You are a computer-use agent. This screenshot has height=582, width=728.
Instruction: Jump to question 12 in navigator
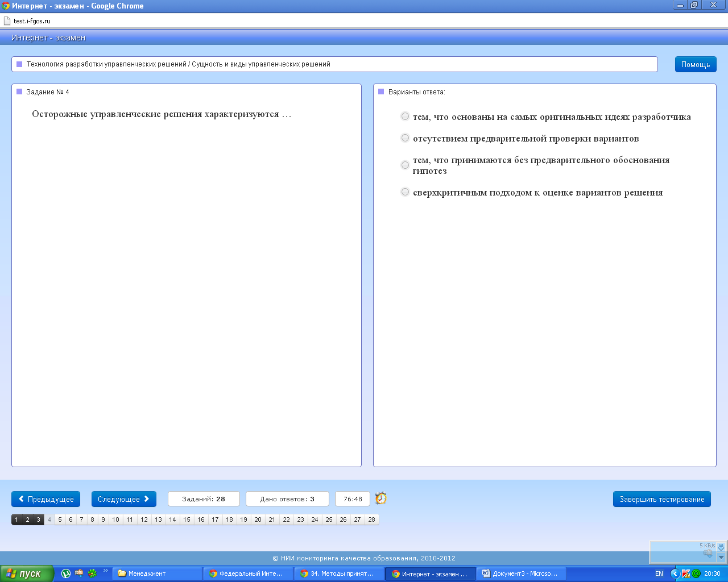[144, 519]
